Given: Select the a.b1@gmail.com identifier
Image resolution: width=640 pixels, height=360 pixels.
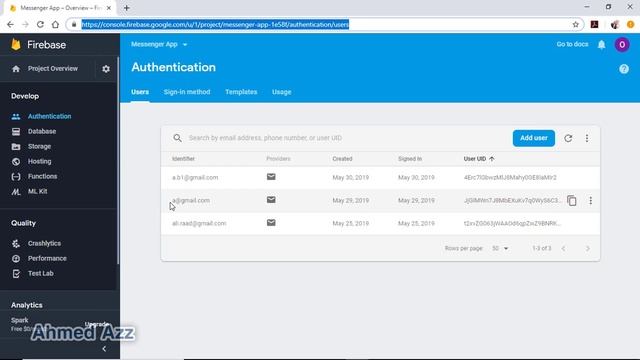Looking at the screenshot, I should [x=195, y=178].
